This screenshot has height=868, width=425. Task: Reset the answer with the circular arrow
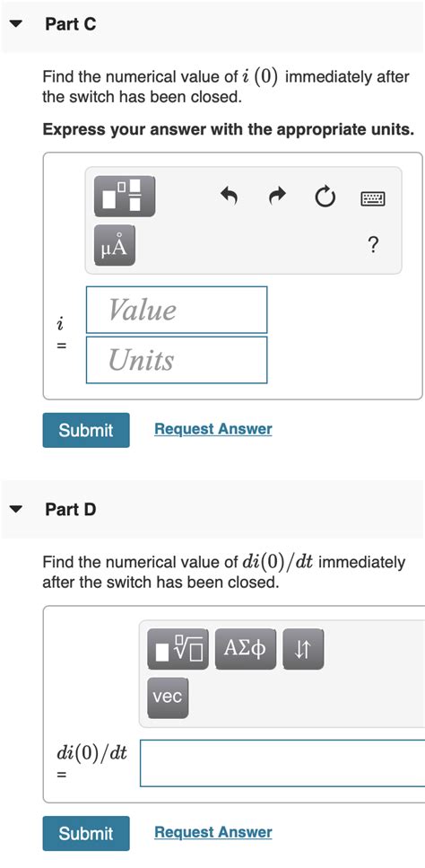click(325, 197)
